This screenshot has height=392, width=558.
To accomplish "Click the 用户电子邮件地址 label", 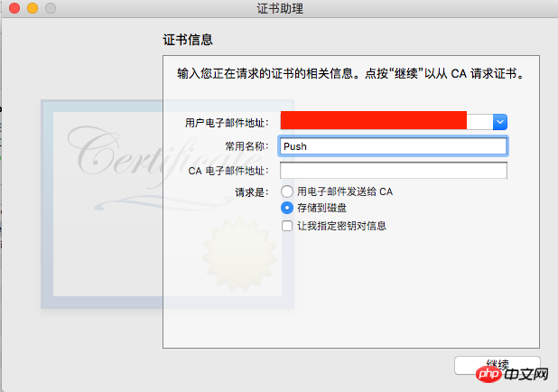I will [227, 123].
